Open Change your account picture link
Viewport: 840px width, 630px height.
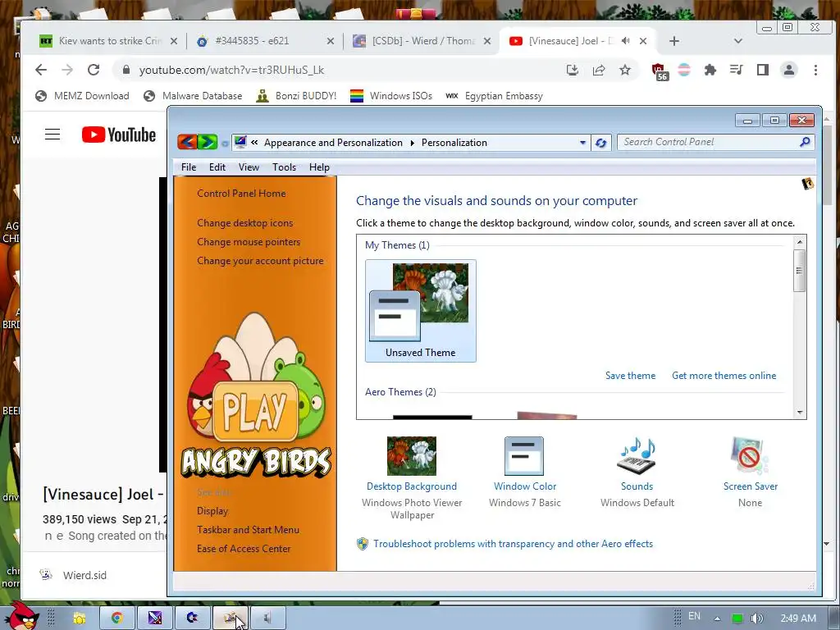click(260, 260)
